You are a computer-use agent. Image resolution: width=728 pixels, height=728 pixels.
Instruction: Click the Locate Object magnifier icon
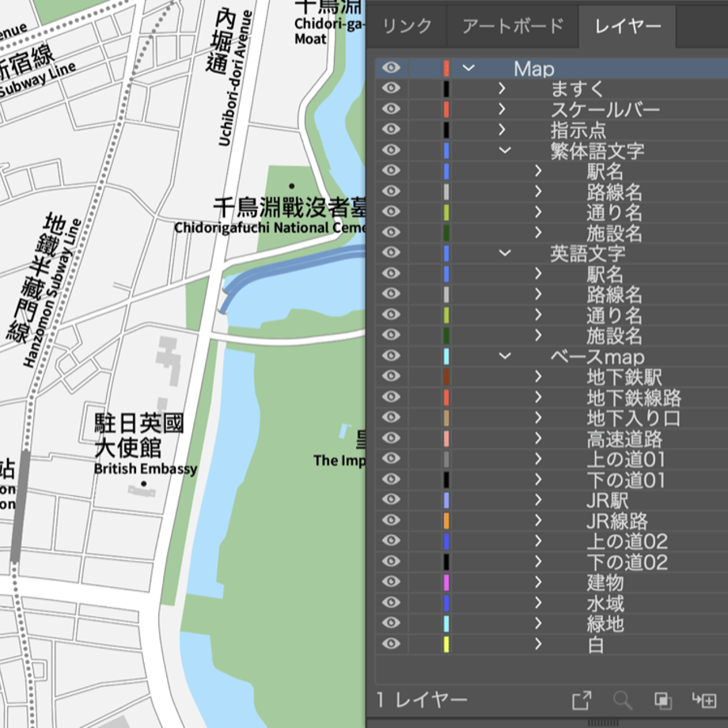point(622,700)
